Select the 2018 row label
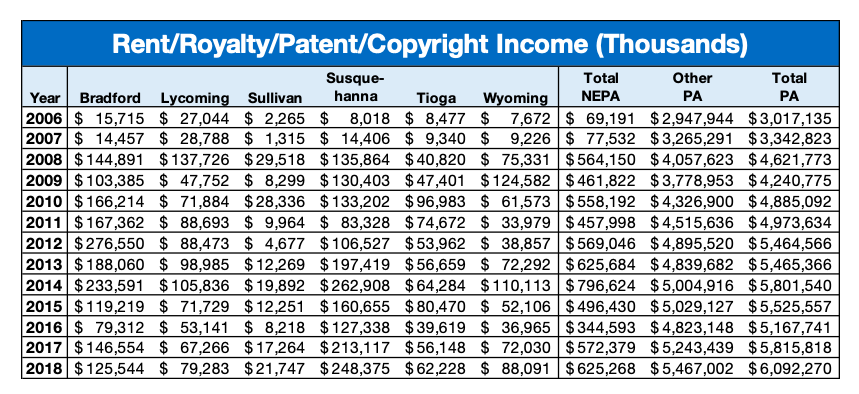Screen dimensions: 859x394 [x=45, y=367]
